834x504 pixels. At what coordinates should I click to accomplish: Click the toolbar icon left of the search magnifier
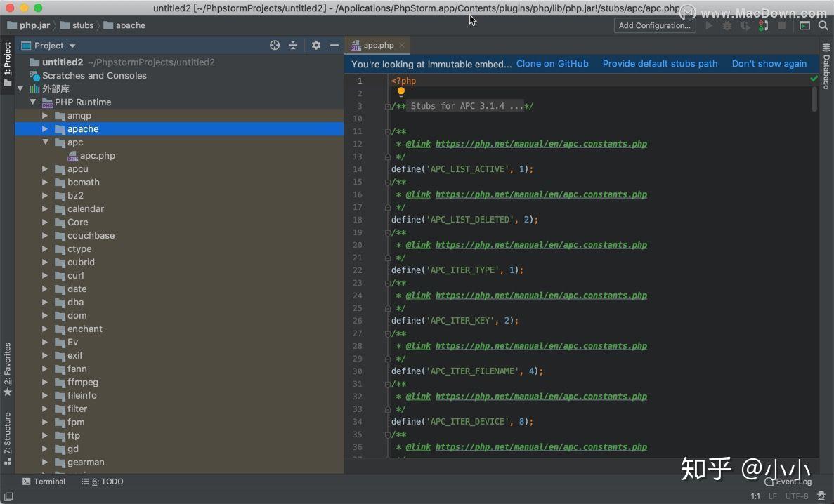pos(804,25)
